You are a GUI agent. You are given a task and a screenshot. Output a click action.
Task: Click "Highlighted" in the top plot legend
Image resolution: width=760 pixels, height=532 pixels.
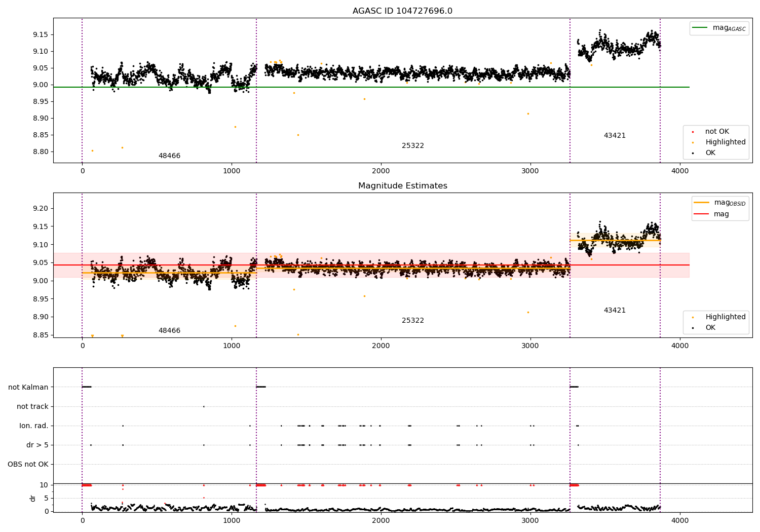pos(725,142)
